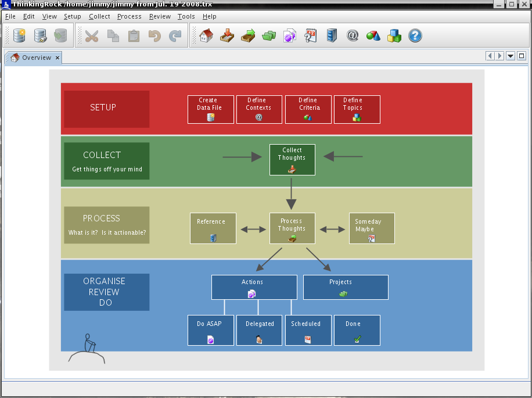532x398 pixels.
Task: Open the View menu
Action: [x=49, y=16]
